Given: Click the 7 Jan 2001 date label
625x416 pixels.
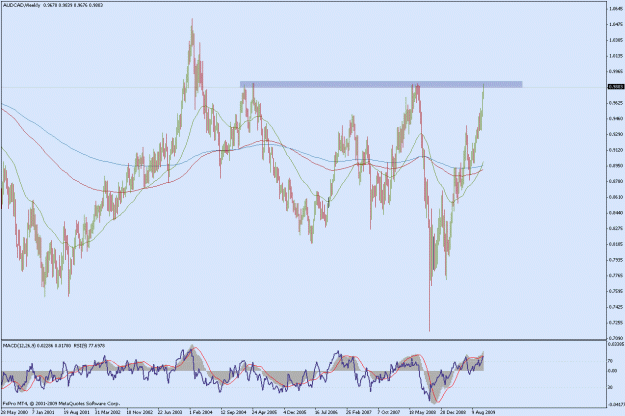Looking at the screenshot, I should (43, 412).
